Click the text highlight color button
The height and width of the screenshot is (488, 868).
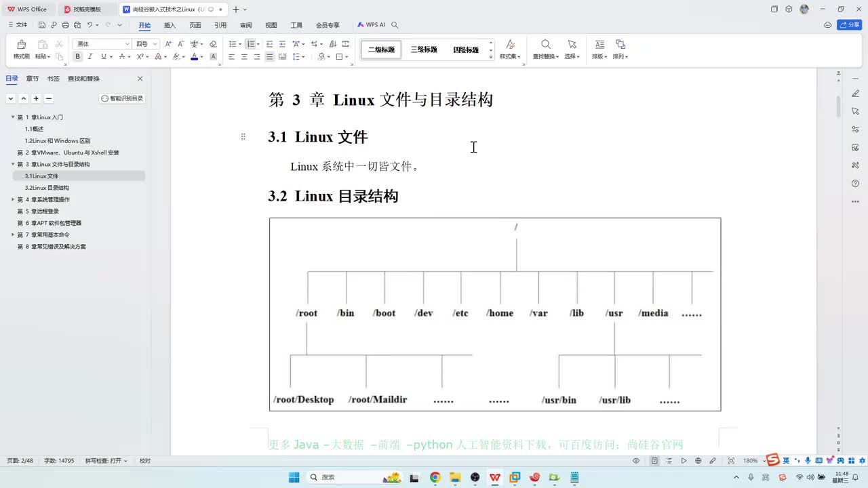176,57
